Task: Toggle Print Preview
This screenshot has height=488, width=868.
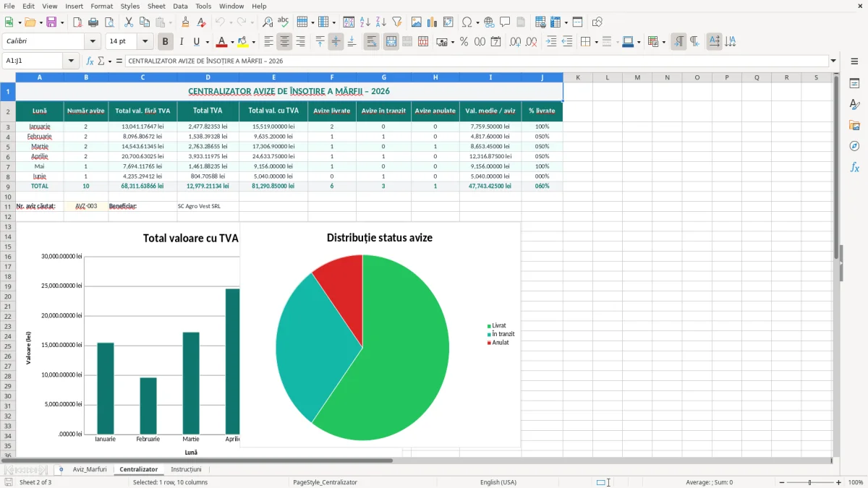Action: coord(109,22)
